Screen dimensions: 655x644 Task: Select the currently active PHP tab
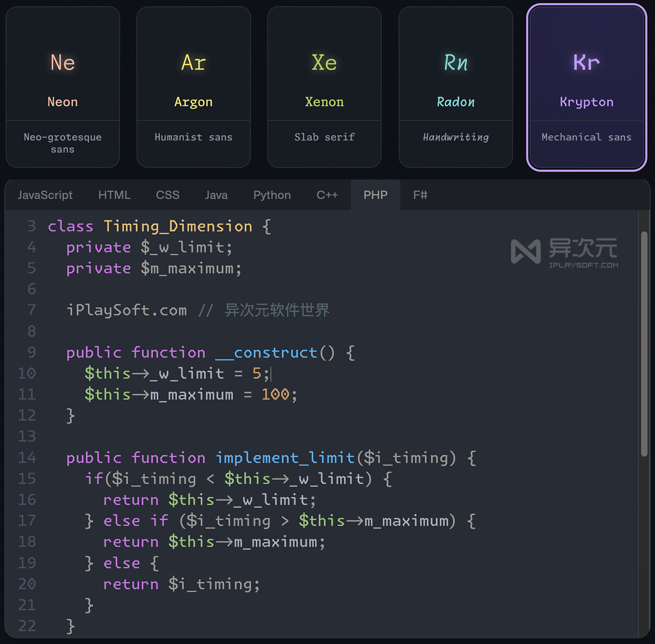point(375,195)
